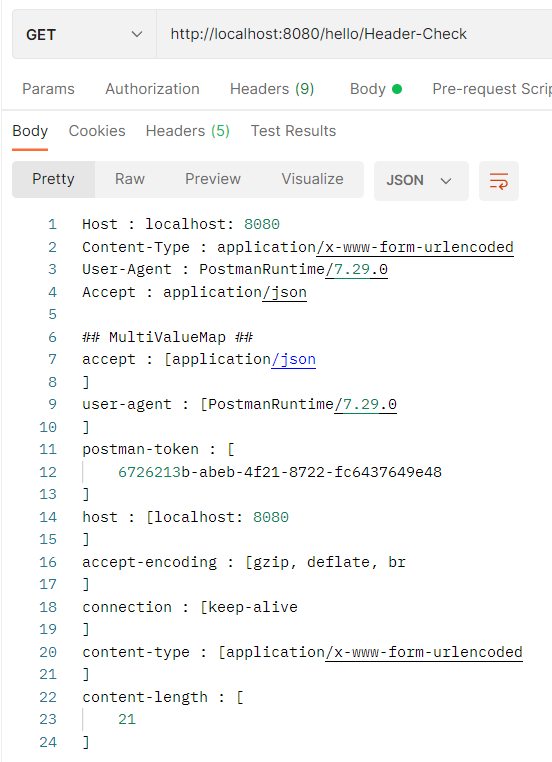
Task: Open the GET method dropdown
Action: click(x=84, y=35)
